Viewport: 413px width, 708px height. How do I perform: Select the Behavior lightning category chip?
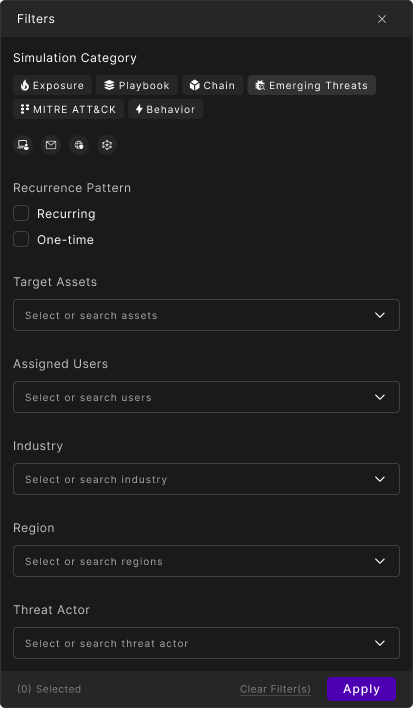coord(166,109)
